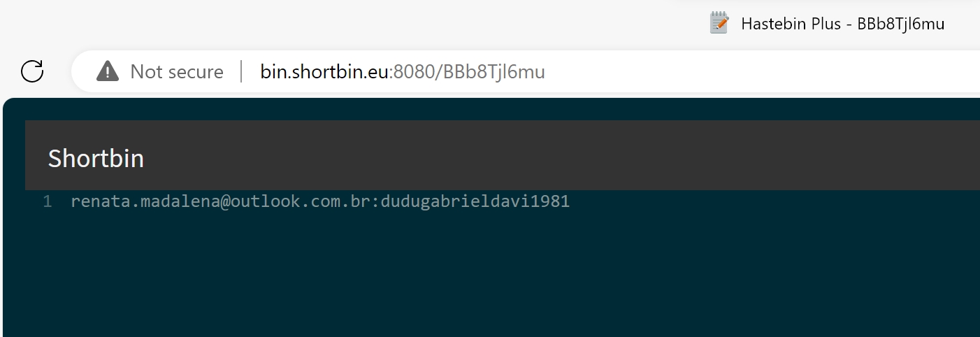Click the Shortbin heading link

(x=96, y=159)
